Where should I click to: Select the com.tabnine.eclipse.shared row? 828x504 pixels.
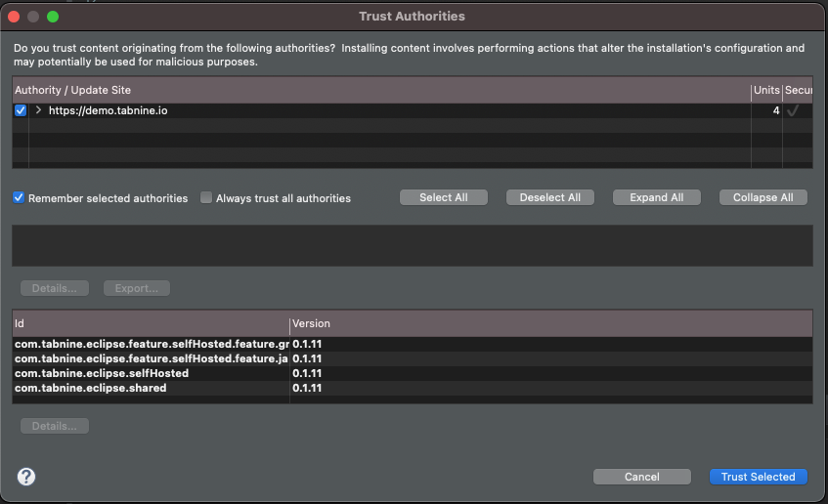(x=90, y=388)
